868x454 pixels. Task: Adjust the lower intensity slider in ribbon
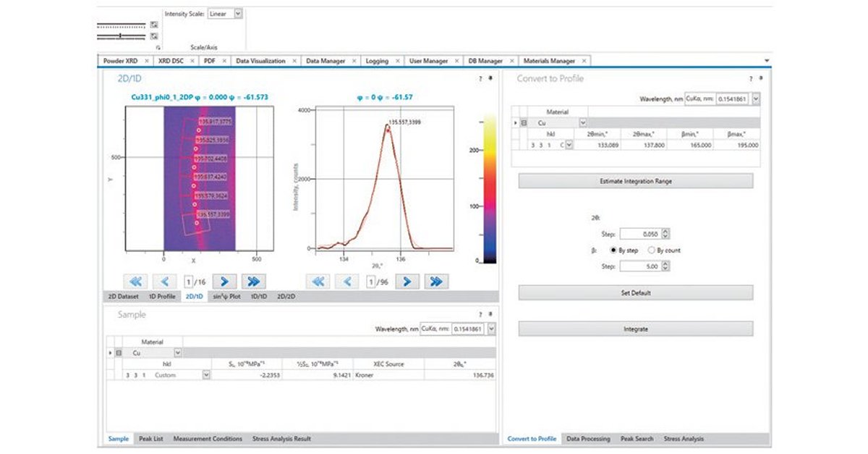coord(119,35)
